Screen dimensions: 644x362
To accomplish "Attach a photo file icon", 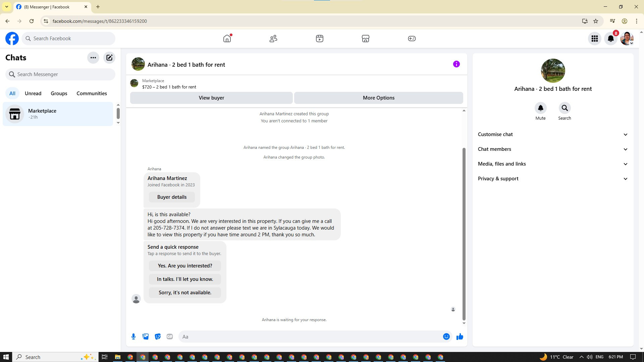I will [x=146, y=337].
